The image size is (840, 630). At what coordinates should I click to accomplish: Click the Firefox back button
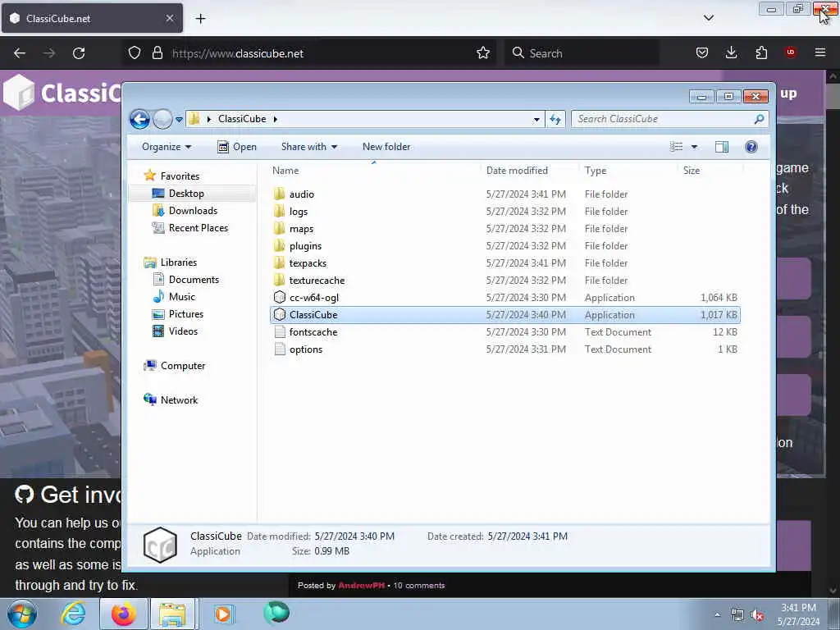[20, 53]
